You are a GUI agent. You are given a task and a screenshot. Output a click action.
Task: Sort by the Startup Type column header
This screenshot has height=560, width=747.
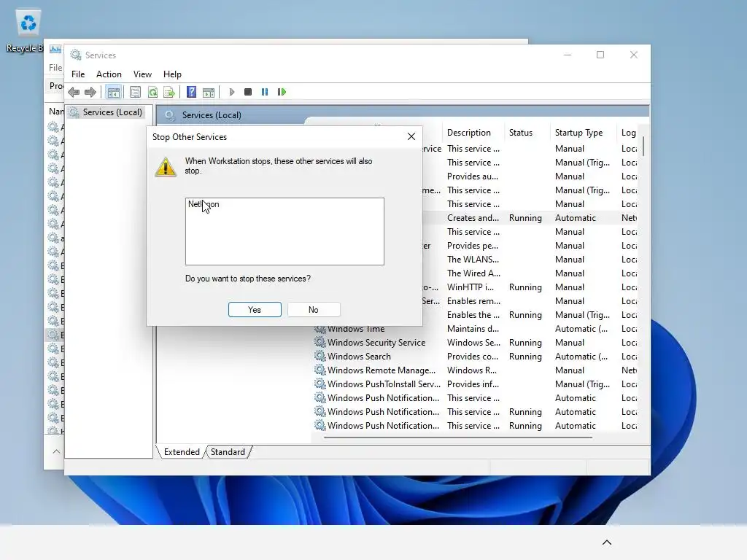pos(578,133)
